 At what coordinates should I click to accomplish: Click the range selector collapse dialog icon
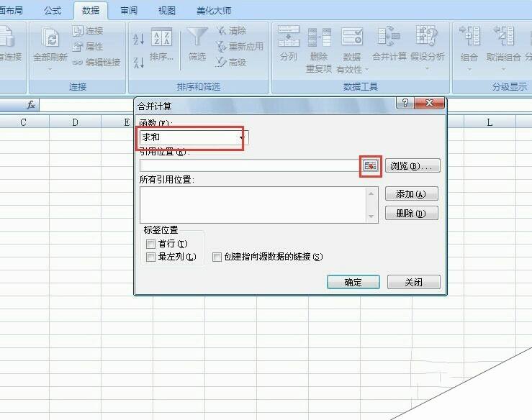point(370,165)
